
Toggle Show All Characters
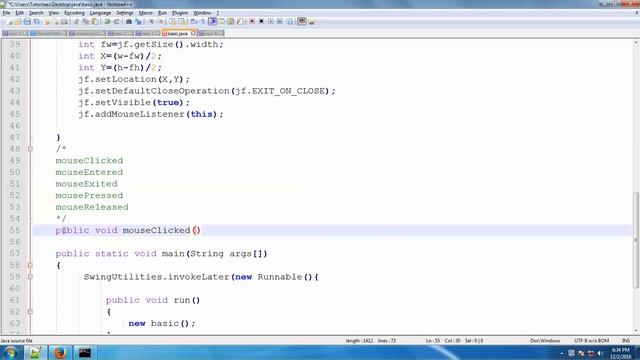tap(202, 21)
